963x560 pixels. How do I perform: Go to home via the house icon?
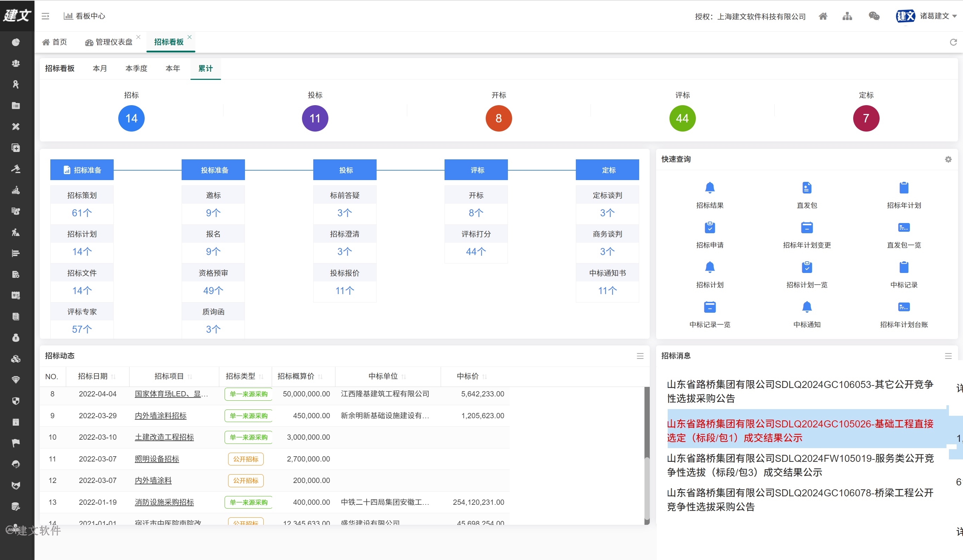coord(823,16)
